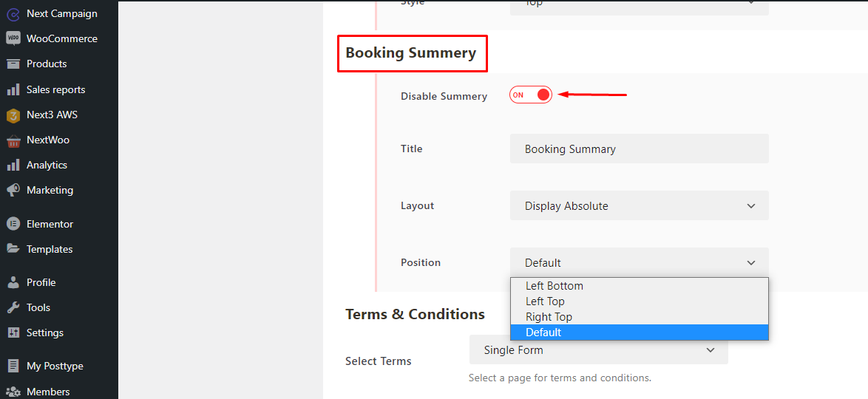Collapse the Position dropdown showing Default

coord(639,262)
